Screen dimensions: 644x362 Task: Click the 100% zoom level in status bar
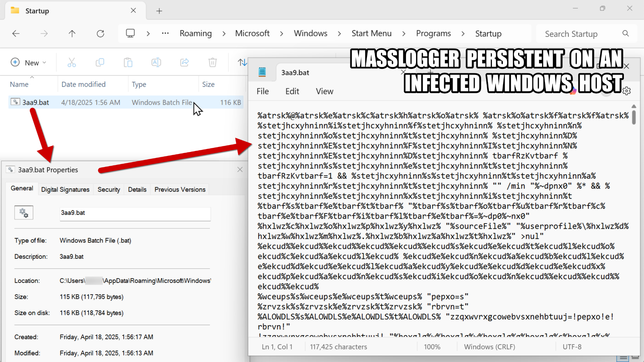point(432,347)
